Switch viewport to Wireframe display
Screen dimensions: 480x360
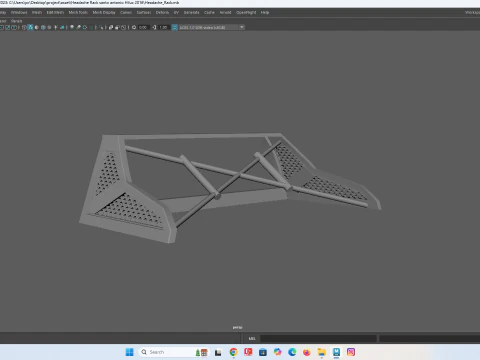click(x=24, y=27)
